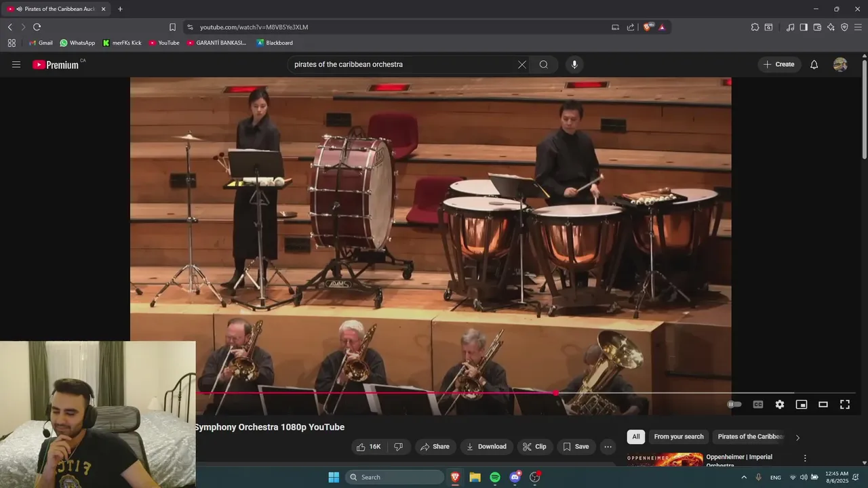Open the YouTube guide hamburger menu
This screenshot has height=488, width=868.
pos(16,64)
